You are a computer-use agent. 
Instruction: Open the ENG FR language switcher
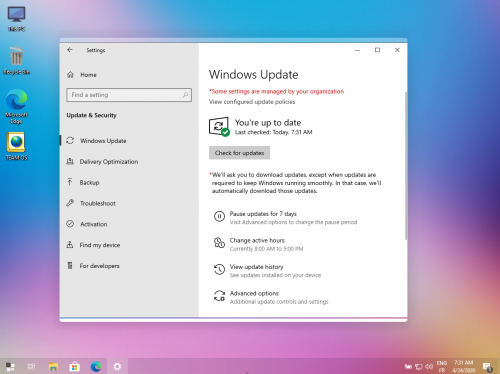pyautogui.click(x=442, y=367)
